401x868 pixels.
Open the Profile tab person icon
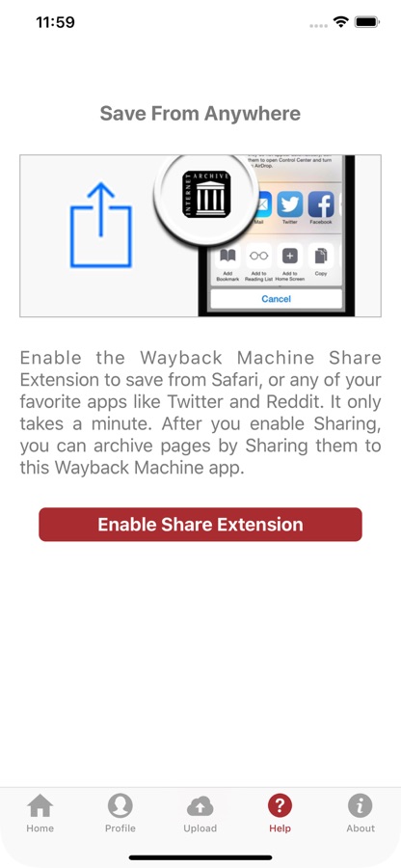(x=120, y=806)
